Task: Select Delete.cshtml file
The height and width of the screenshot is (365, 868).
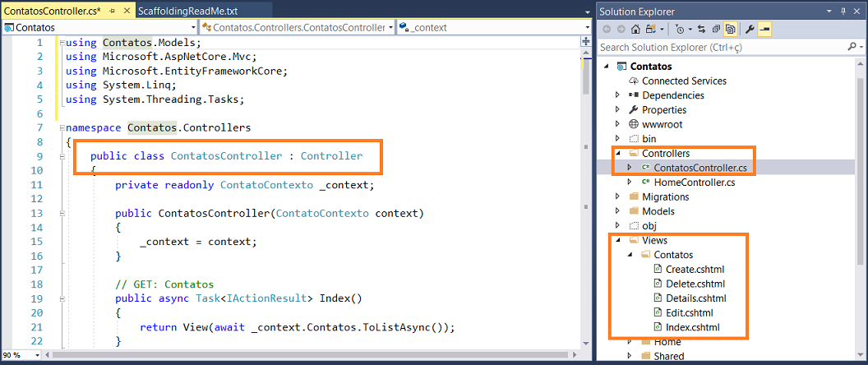Action: click(x=695, y=284)
